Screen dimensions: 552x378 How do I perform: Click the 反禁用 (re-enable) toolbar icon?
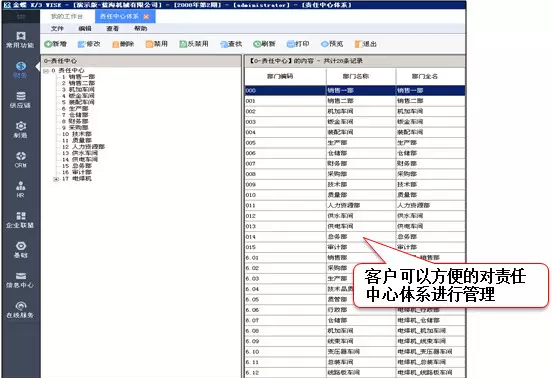194,44
